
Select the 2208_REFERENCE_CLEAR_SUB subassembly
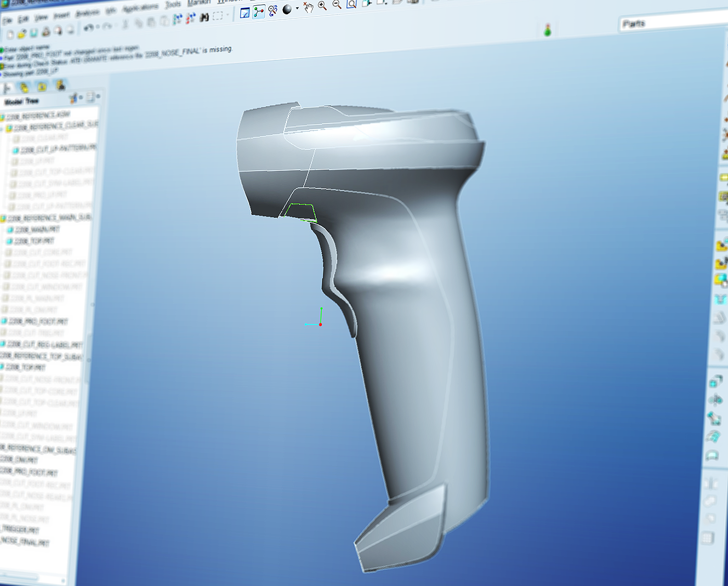[x=51, y=126]
